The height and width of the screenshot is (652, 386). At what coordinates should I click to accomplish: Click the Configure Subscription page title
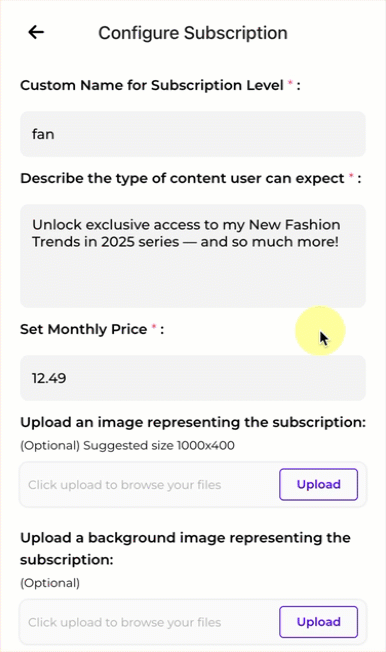pos(193,33)
